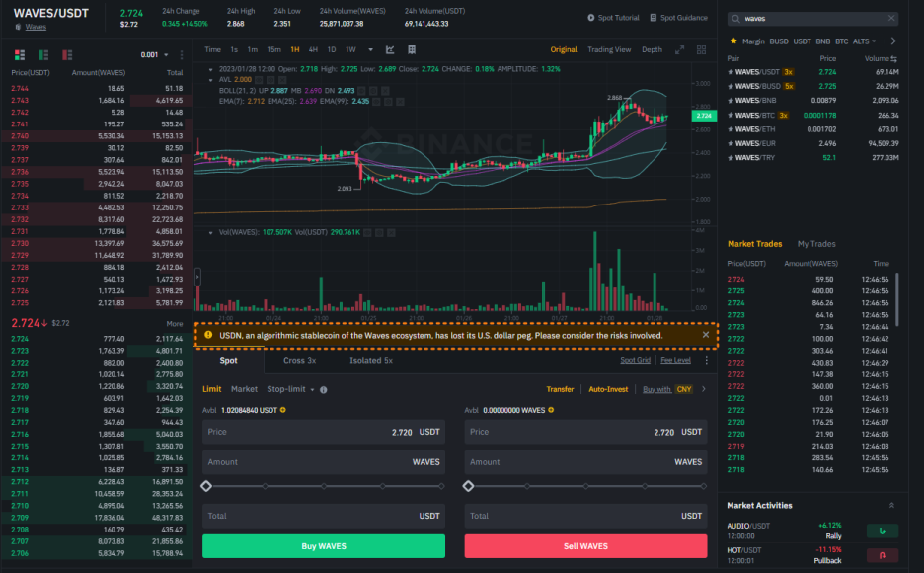Image resolution: width=924 pixels, height=573 pixels.
Task: Toggle favorite star for WAVES/USDT pair
Action: [x=731, y=72]
